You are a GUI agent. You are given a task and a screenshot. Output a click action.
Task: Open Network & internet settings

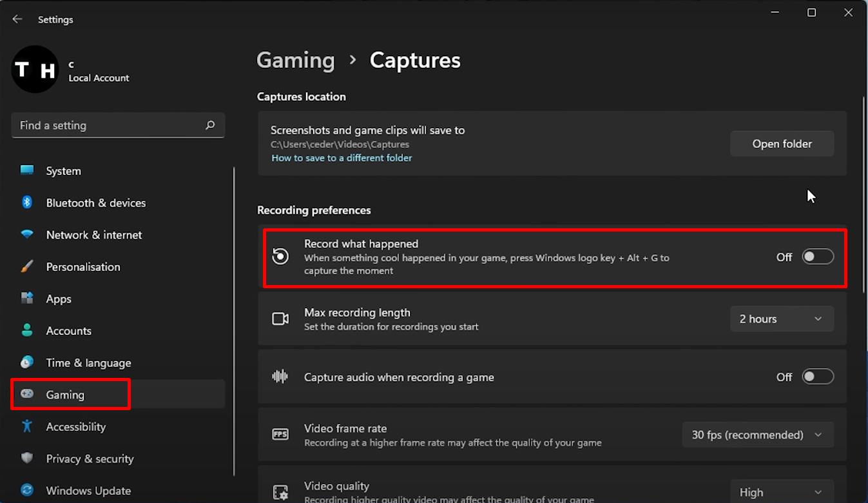pos(94,235)
